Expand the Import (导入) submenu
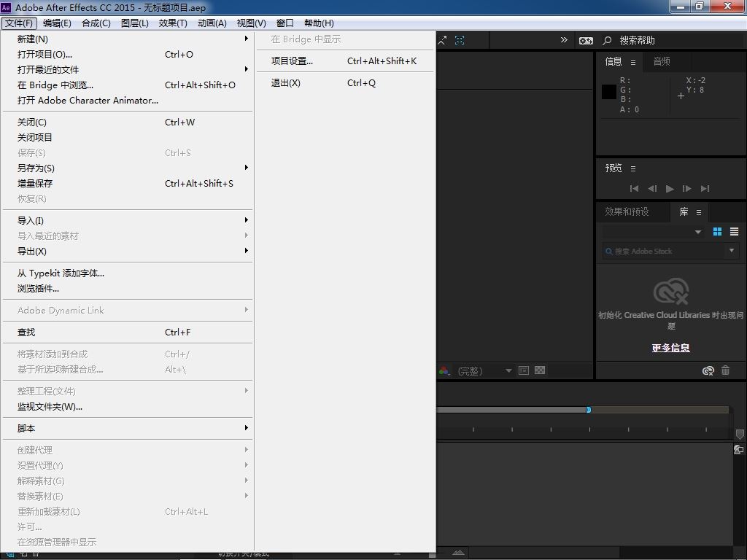The image size is (747, 560). coord(128,220)
